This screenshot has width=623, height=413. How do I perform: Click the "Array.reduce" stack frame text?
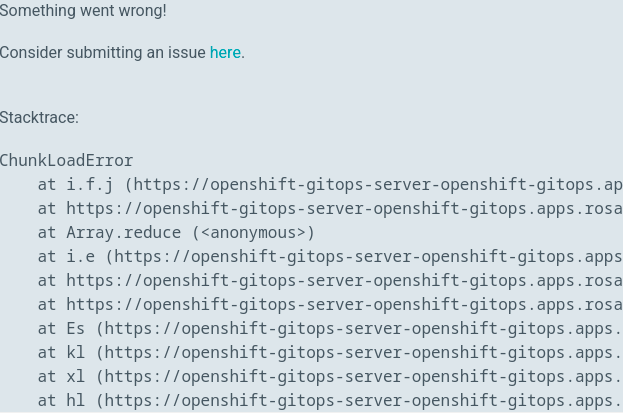click(x=124, y=232)
